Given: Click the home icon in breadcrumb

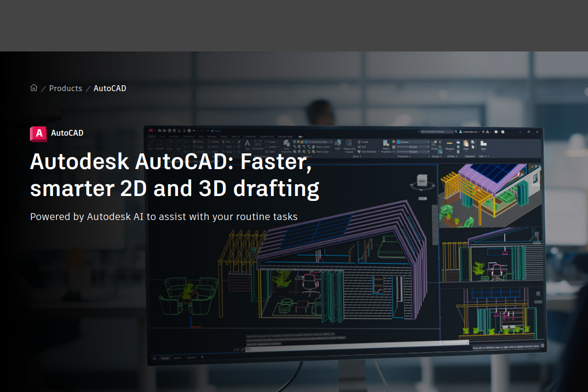Looking at the screenshot, I should click(34, 88).
